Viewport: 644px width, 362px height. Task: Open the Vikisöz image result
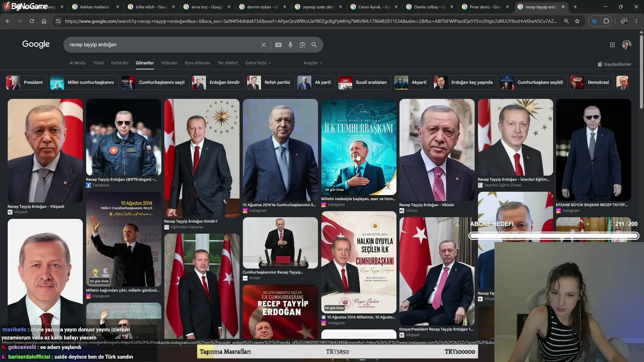click(437, 150)
